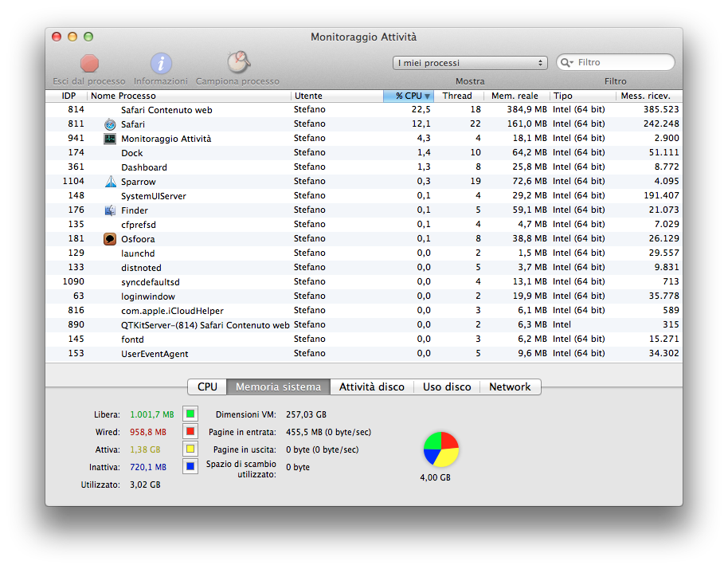Screen dimensions: 728x569
Task: Select the cfprefsd process row
Action: point(364,225)
